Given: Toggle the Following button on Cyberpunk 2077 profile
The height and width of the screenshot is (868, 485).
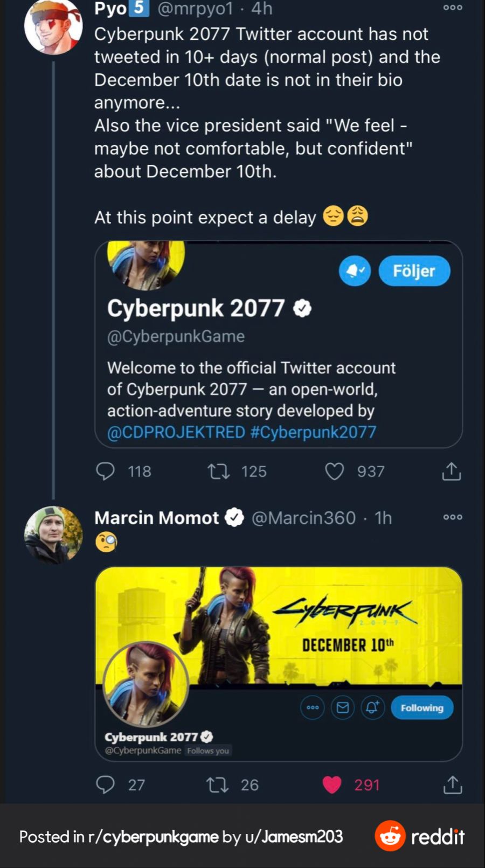Looking at the screenshot, I should pyautogui.click(x=422, y=707).
